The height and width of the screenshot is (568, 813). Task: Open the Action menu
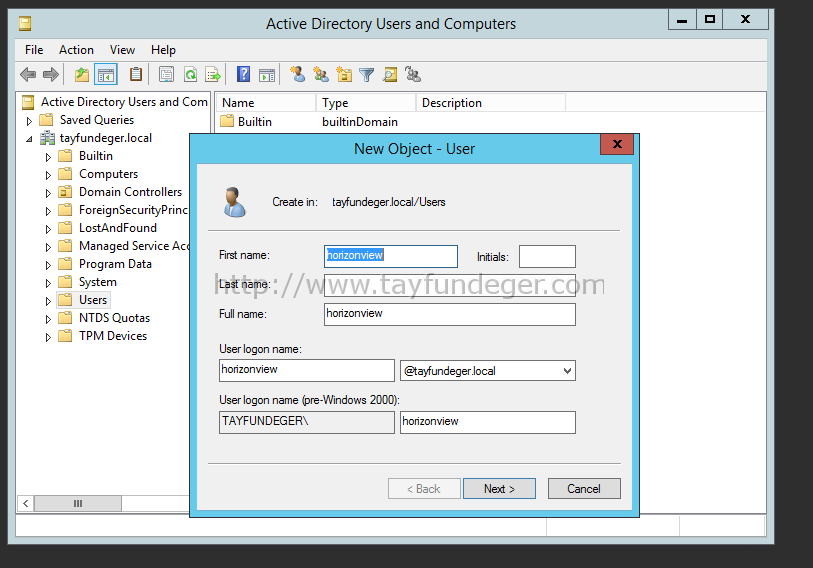(x=76, y=50)
